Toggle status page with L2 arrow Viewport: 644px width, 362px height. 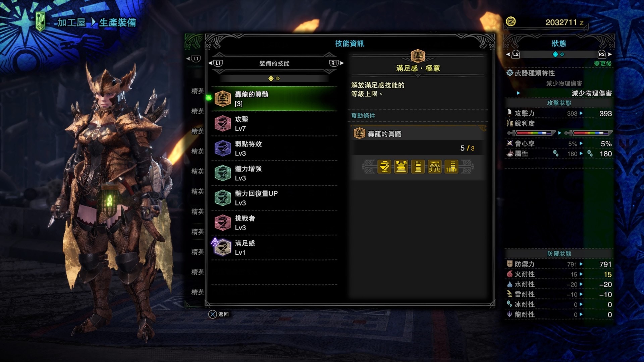513,54
